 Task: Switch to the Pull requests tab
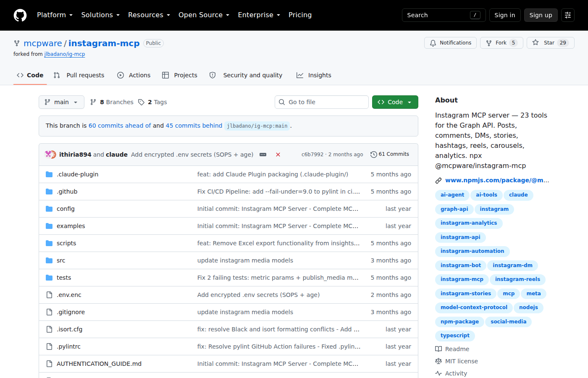coord(79,75)
